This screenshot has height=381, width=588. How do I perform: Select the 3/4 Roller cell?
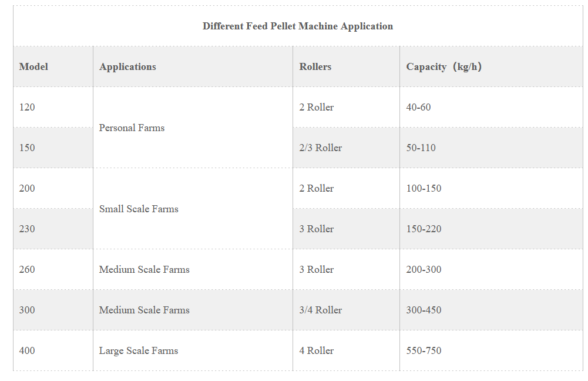click(x=320, y=310)
